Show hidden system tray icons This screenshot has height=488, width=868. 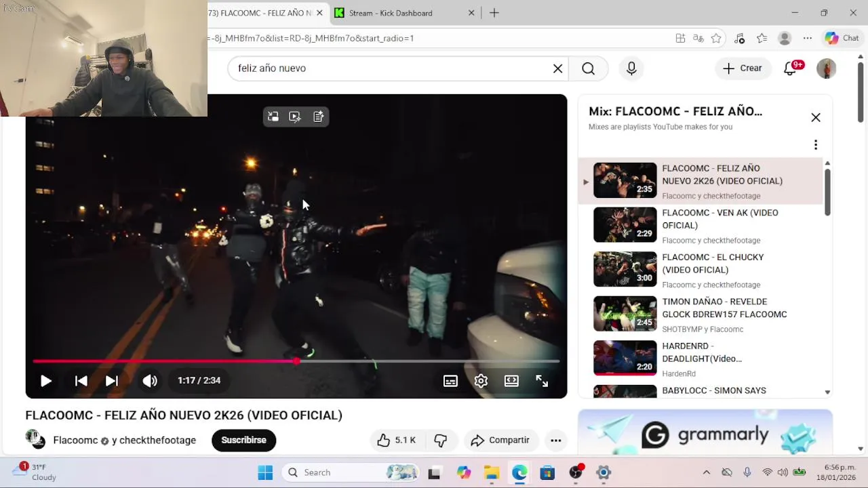click(707, 472)
